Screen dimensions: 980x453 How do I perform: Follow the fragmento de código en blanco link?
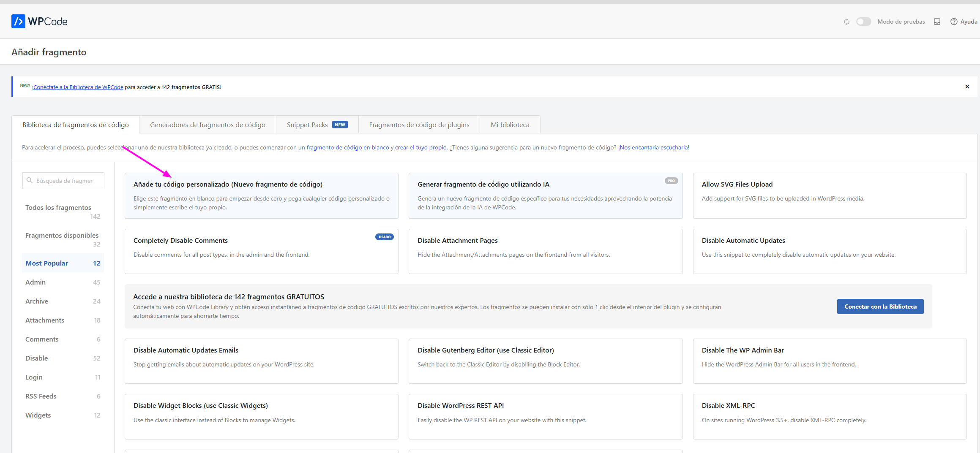click(x=347, y=148)
